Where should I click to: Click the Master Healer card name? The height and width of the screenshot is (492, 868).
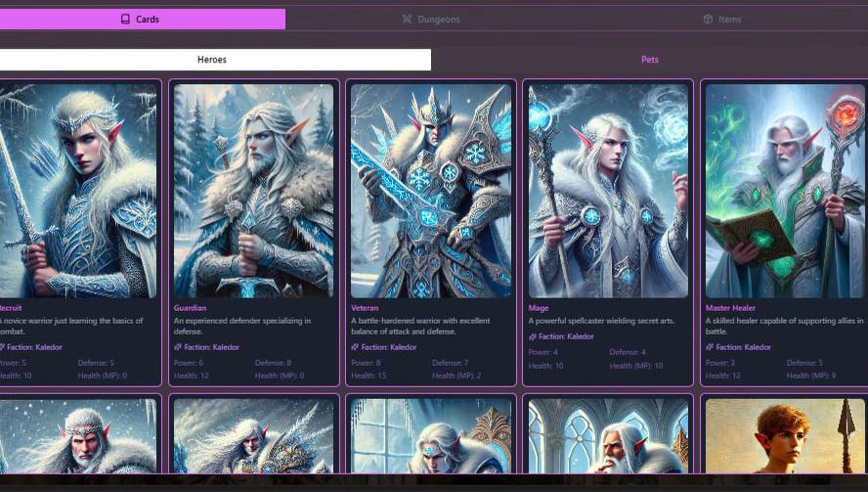[730, 308]
